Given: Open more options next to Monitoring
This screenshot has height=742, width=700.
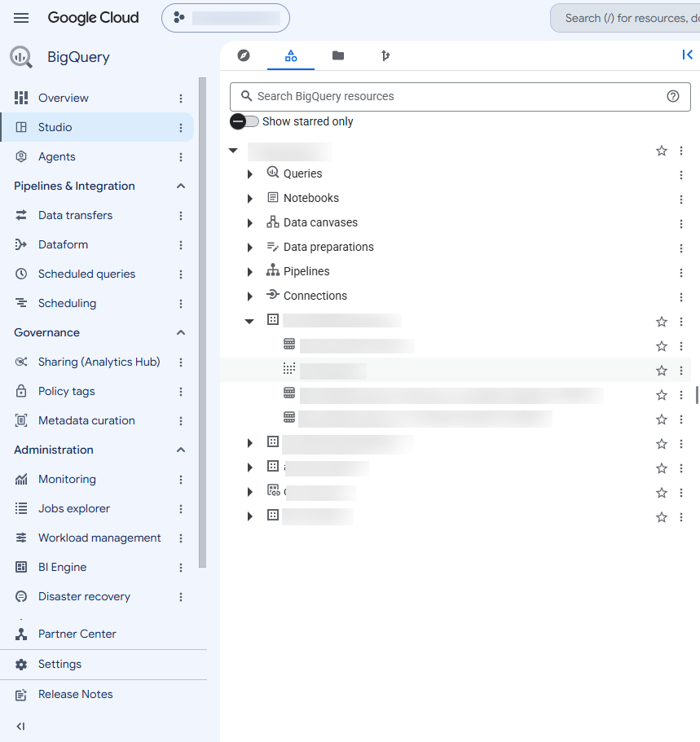Looking at the screenshot, I should [180, 480].
